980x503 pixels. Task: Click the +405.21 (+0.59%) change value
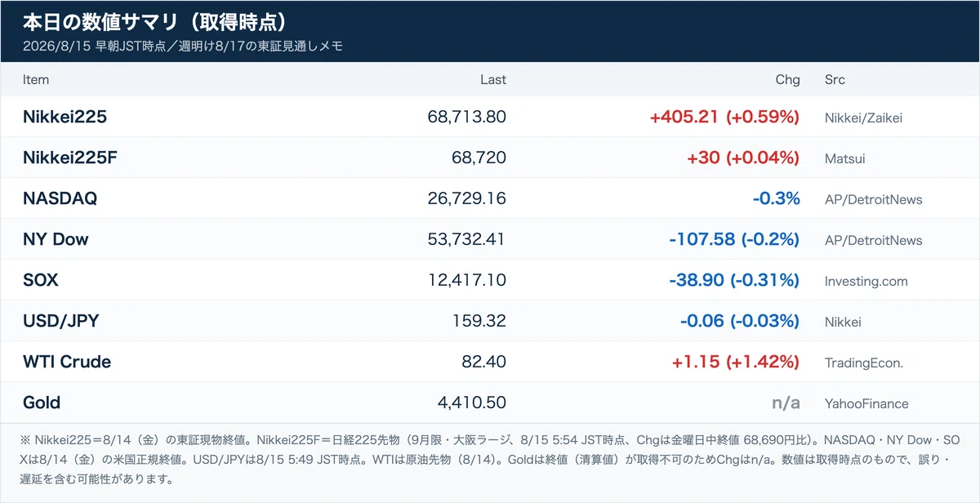pos(724,117)
